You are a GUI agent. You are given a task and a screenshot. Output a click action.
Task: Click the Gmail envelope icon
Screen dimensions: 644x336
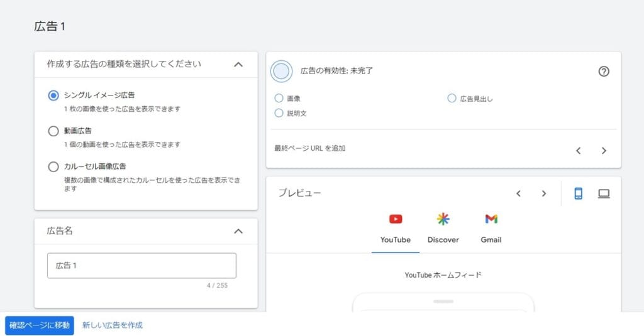pyautogui.click(x=491, y=219)
